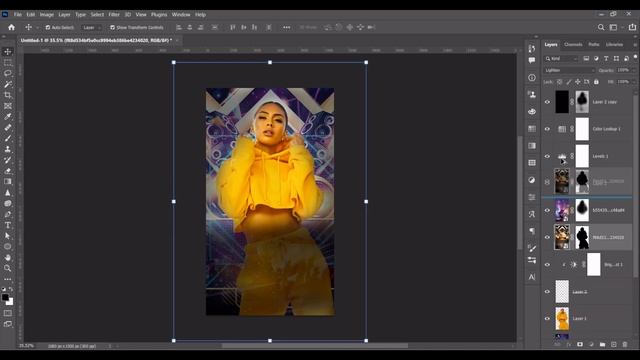Switch to the Libraries tab
640x360 pixels.
tap(614, 44)
